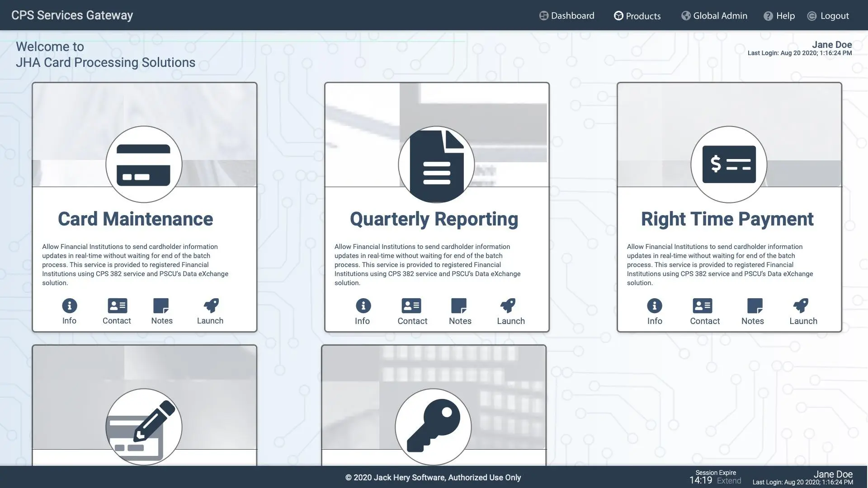The width and height of the screenshot is (868, 488).
Task: Click the key icon product card
Action: click(x=433, y=427)
